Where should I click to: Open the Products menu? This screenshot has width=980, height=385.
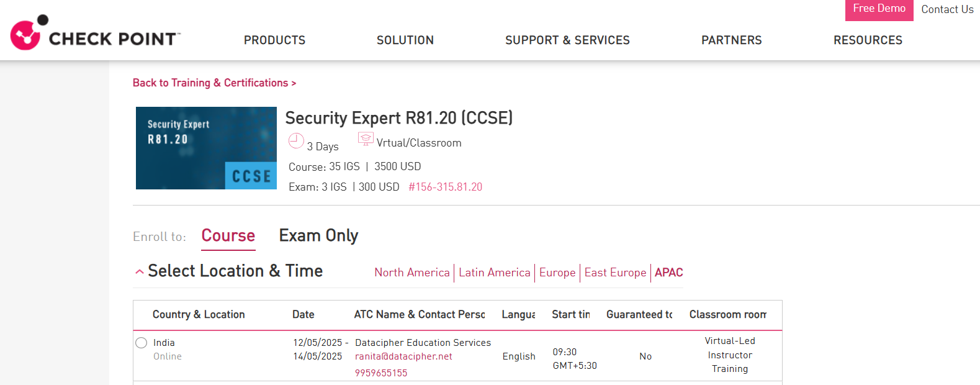(x=274, y=40)
